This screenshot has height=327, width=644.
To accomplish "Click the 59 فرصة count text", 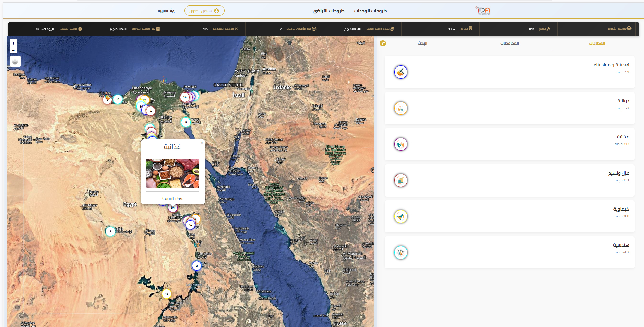I will (623, 72).
